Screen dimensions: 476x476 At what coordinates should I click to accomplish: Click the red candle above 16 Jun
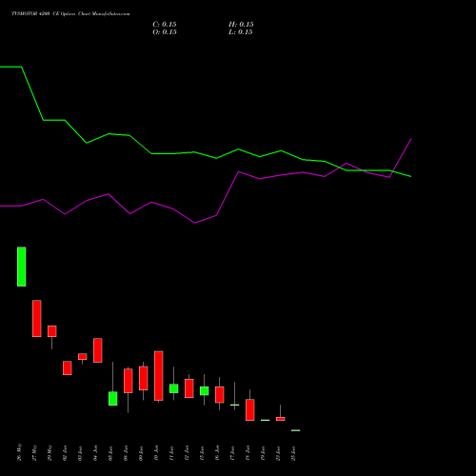pos(220,395)
